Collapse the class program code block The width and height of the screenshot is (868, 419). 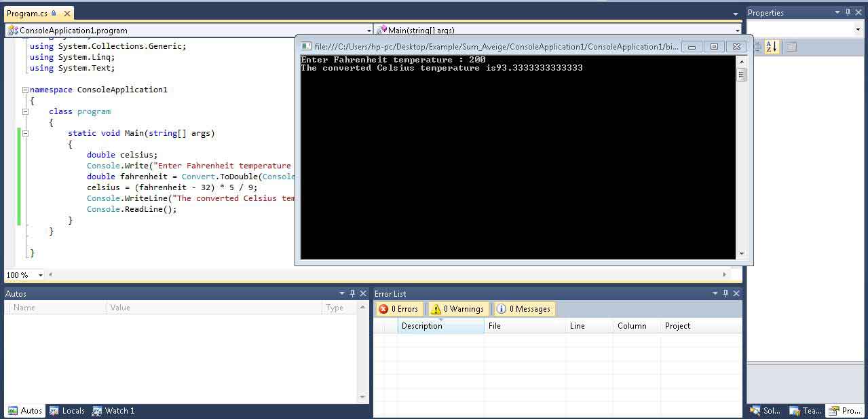(x=25, y=111)
